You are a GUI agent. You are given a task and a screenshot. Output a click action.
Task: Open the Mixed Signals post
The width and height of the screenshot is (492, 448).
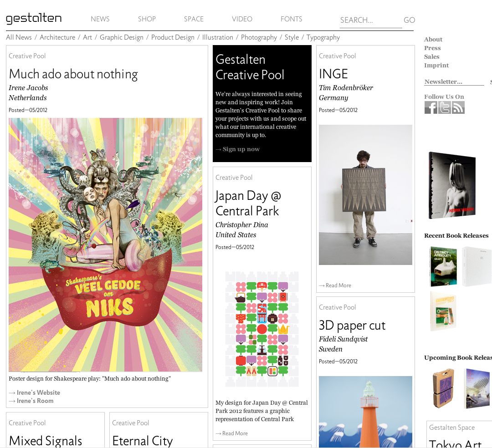46,441
